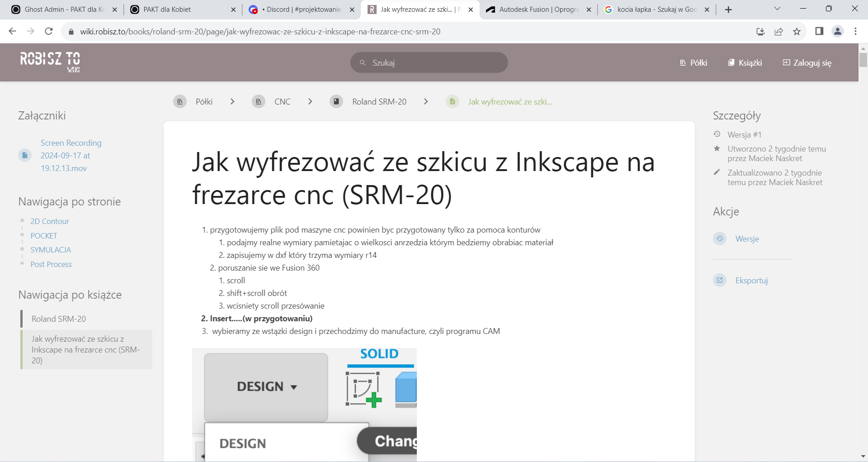This screenshot has width=868, height=462.
Task: Jump to the POCKET section
Action: coord(44,236)
